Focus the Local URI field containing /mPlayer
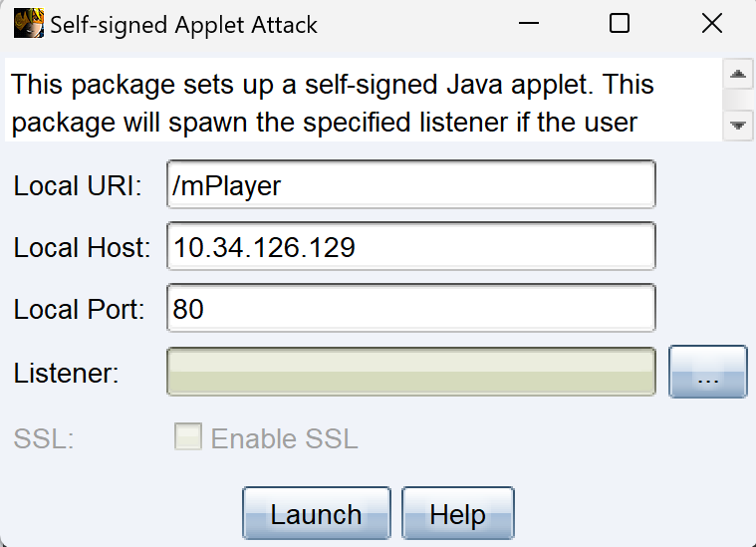Screen dimensions: 756x547 tap(410, 184)
